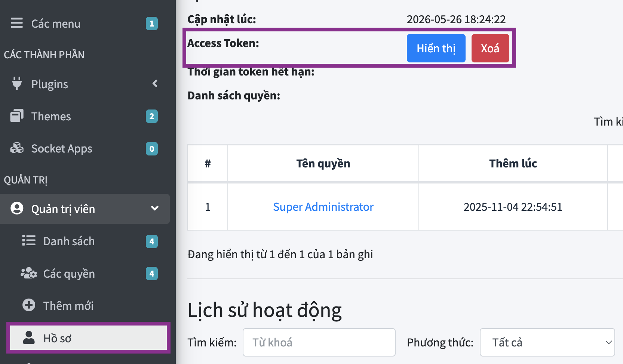
Task: Collapse the Quản trị viên menu chevron
Action: (x=155, y=208)
